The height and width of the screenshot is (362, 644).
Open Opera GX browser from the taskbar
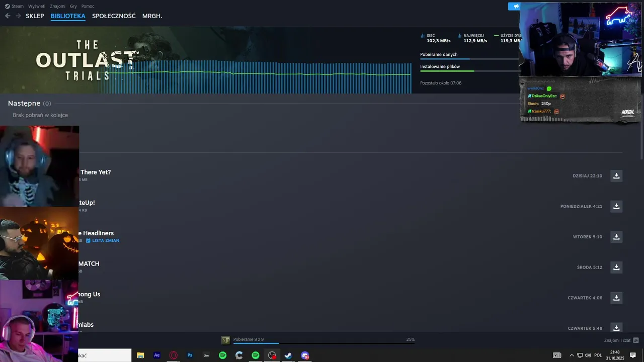pos(174,355)
